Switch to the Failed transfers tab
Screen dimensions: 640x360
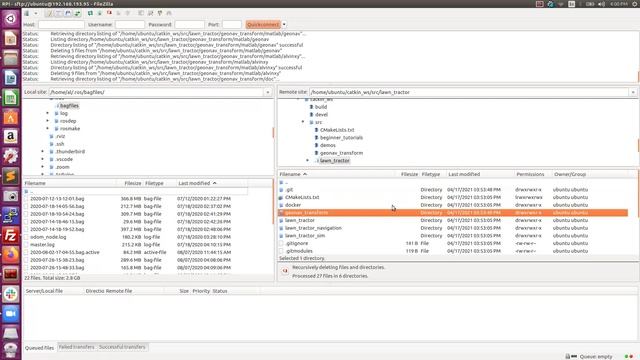coord(76,347)
